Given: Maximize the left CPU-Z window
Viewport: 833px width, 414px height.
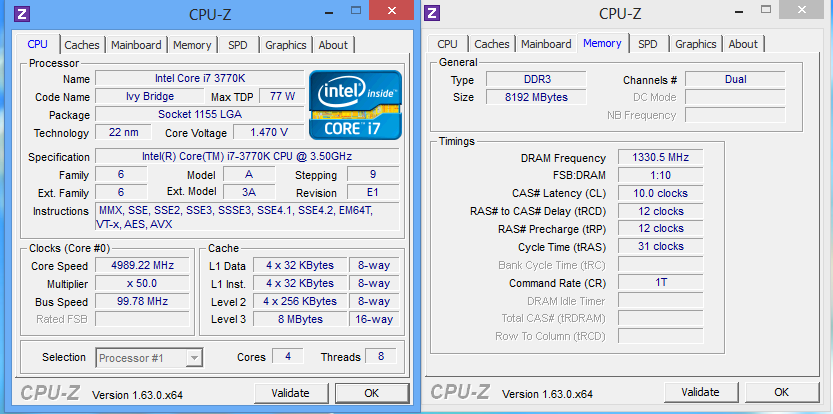Looking at the screenshot, I should click(356, 10).
